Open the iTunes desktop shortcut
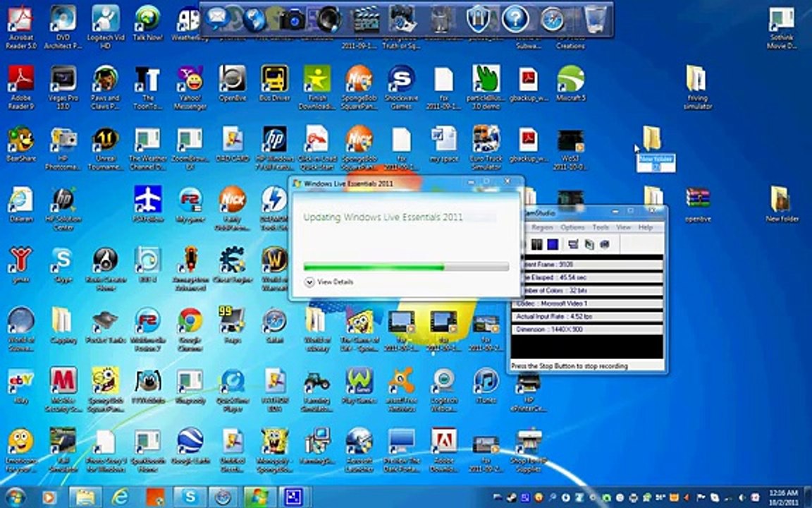Screen dimensions: 812x508 pyautogui.click(x=486, y=386)
